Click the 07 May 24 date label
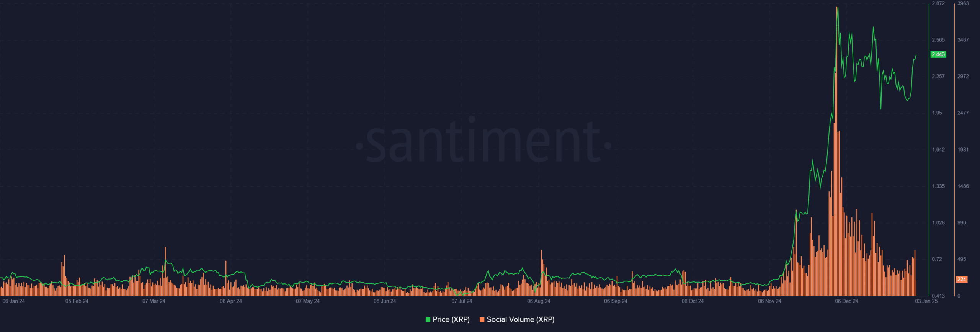The height and width of the screenshot is (332, 980). point(308,301)
